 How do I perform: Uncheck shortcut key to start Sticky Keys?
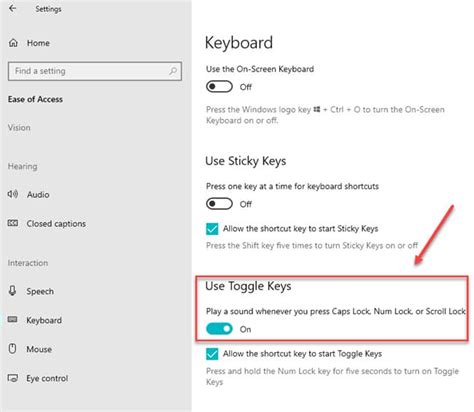(212, 229)
